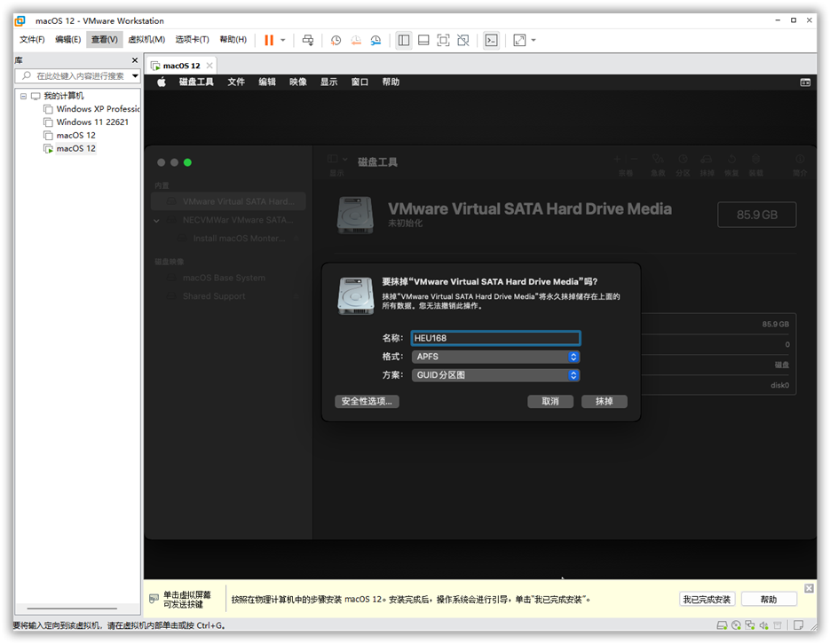The height and width of the screenshot is (644, 830).
Task: Pause the virtual machine with the orange pause icon
Action: coord(269,40)
